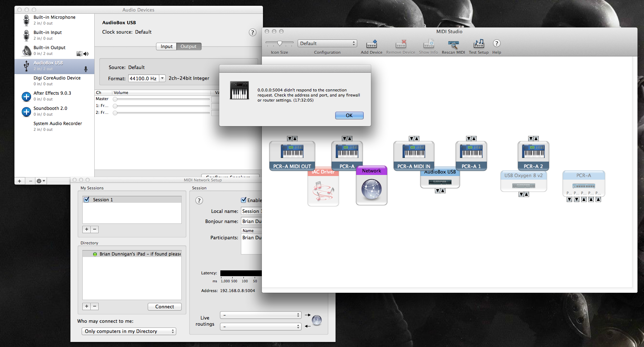Select Built-in Output in Audio Devices list
This screenshot has height=347, width=644.
(x=55, y=51)
